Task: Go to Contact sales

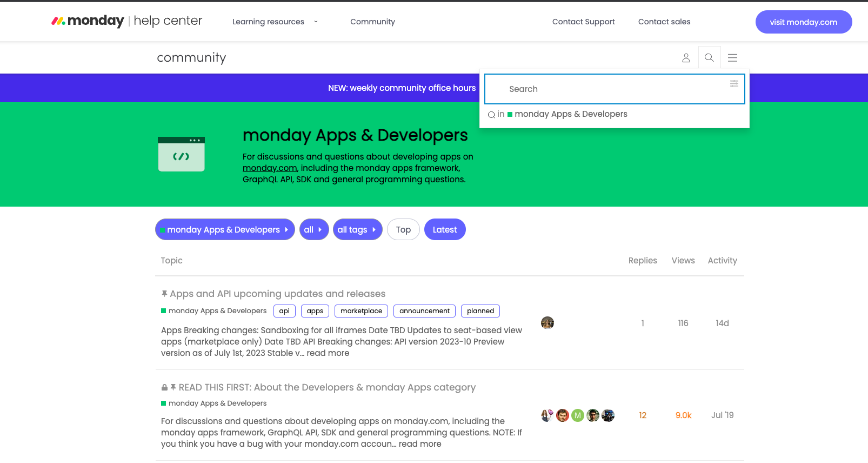Action: click(664, 22)
